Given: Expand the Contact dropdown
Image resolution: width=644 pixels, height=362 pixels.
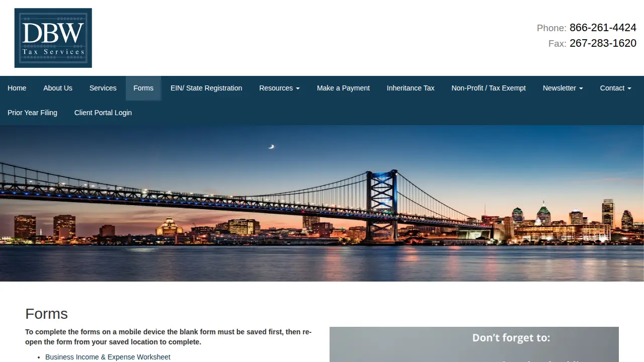Looking at the screenshot, I should (x=615, y=88).
